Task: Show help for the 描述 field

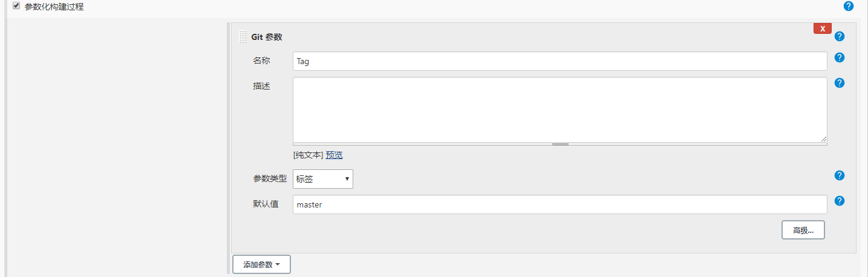Action: (x=839, y=83)
